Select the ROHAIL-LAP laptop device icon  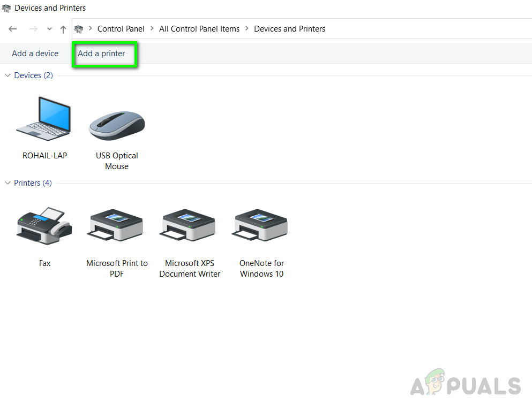(44, 119)
